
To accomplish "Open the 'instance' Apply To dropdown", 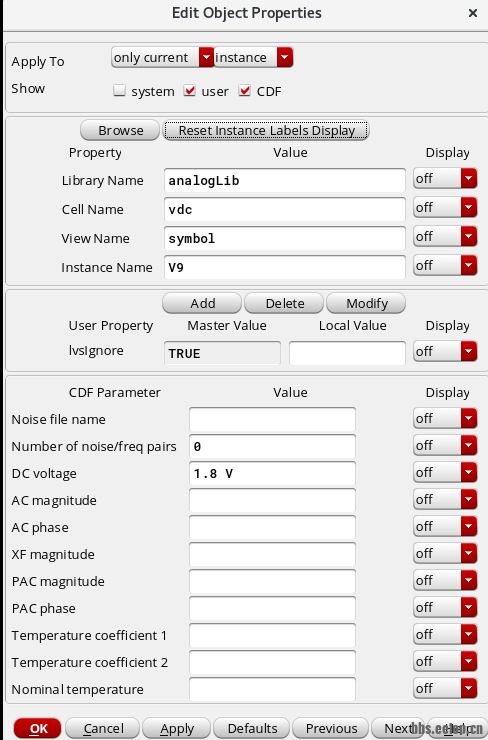I will (253, 58).
